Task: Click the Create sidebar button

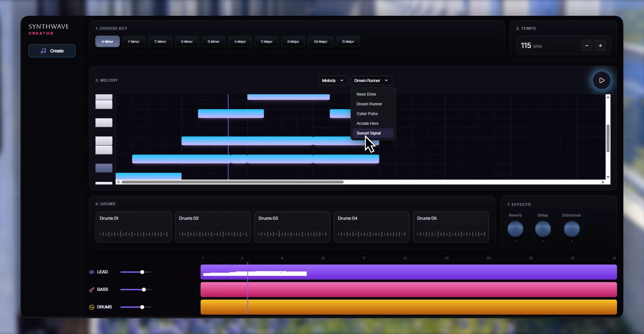Action: (x=52, y=51)
